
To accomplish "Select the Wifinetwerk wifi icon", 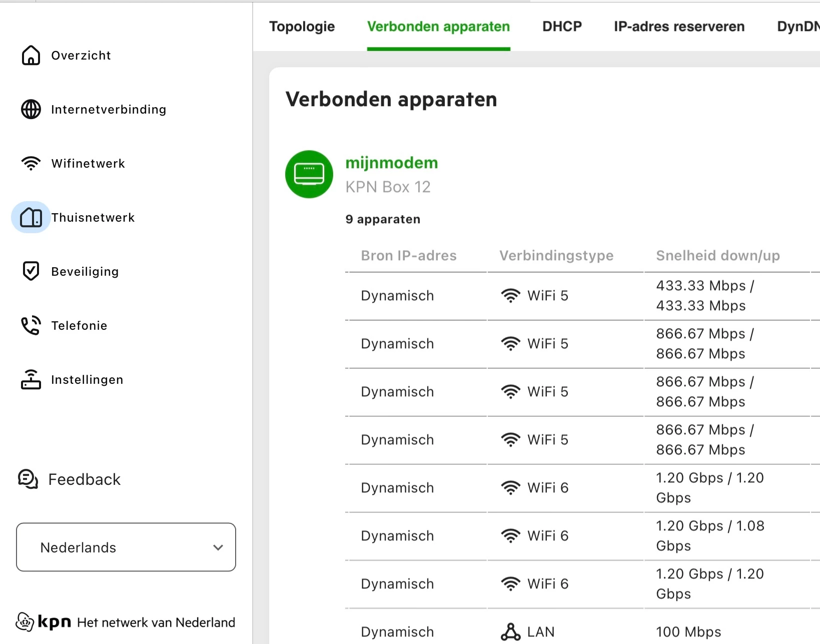I will pos(31,164).
